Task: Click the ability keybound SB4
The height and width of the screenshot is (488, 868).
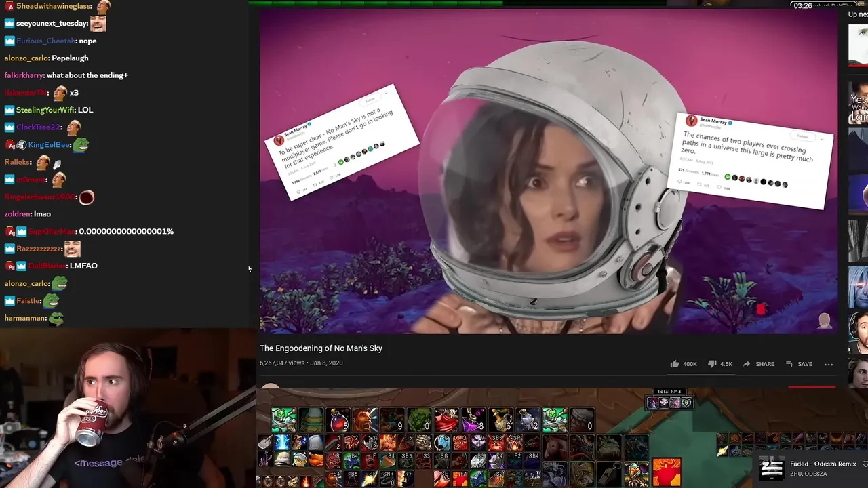Action: (x=534, y=461)
